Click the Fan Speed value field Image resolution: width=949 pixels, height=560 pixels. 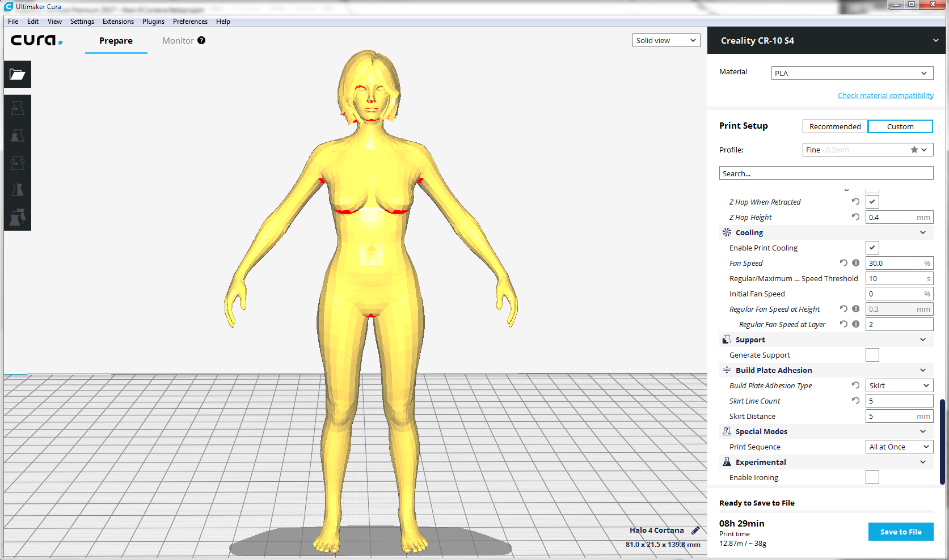tap(899, 263)
